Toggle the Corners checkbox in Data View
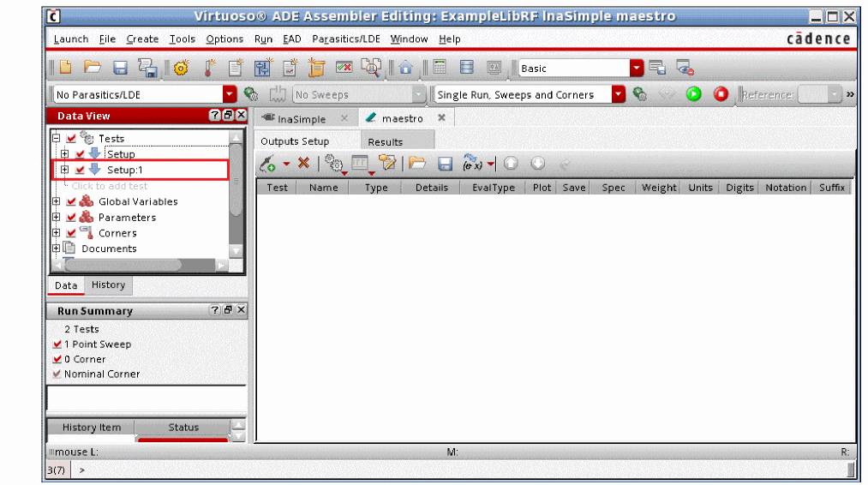The image size is (868, 485). pos(71,233)
